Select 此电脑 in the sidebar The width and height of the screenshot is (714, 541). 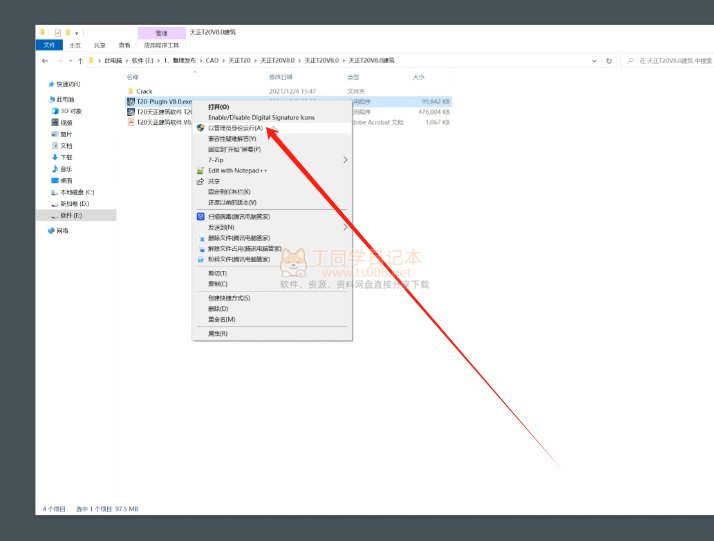64,100
